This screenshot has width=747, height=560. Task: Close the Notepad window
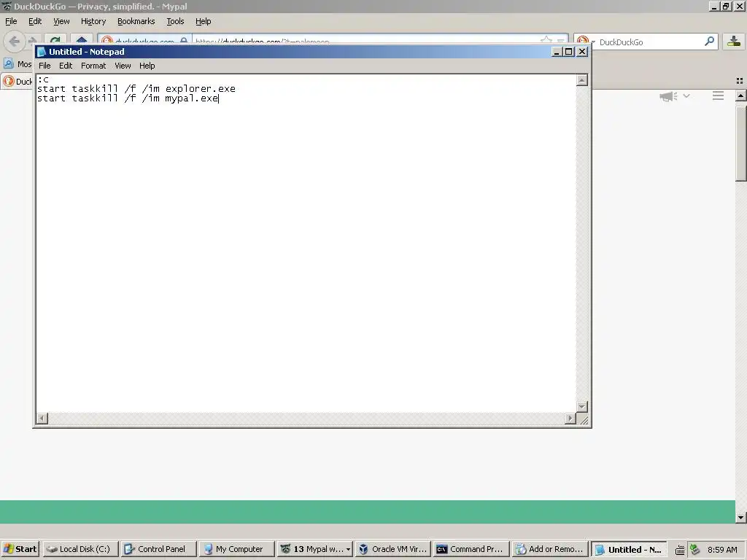click(x=582, y=52)
